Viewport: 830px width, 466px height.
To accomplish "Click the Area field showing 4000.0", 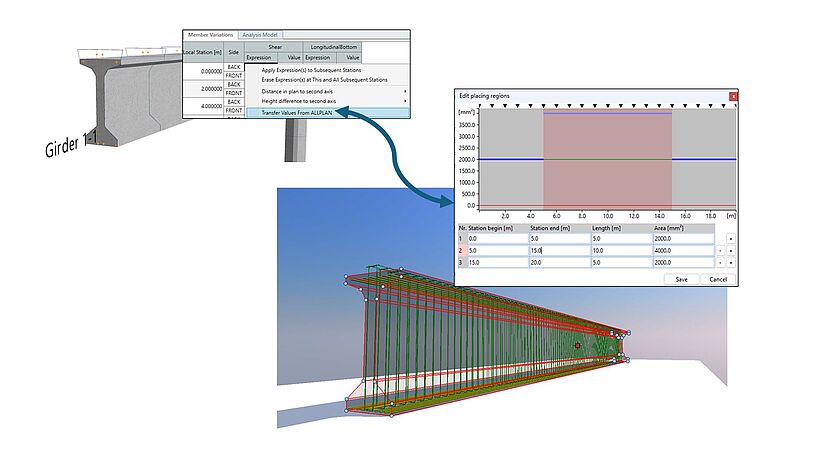I will [683, 251].
